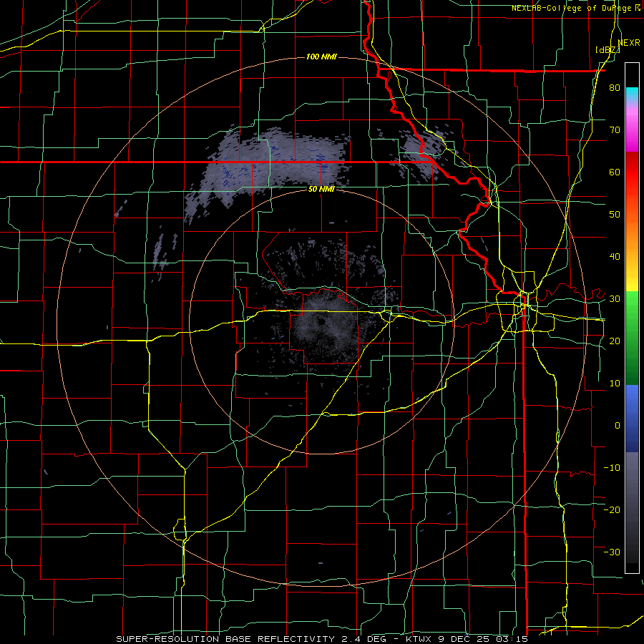644x644 pixels.
Task: Click the [dBZ] unit label
Action: pyautogui.click(x=608, y=50)
